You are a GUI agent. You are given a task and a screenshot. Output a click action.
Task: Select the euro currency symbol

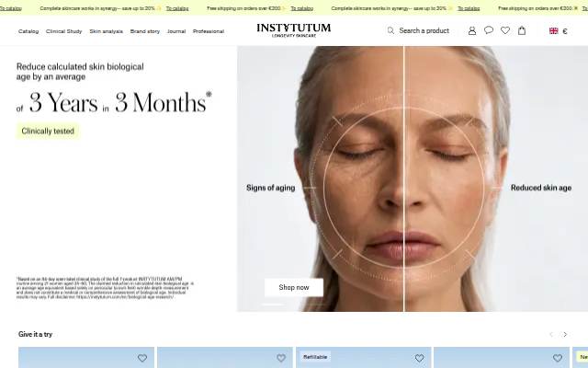(565, 31)
